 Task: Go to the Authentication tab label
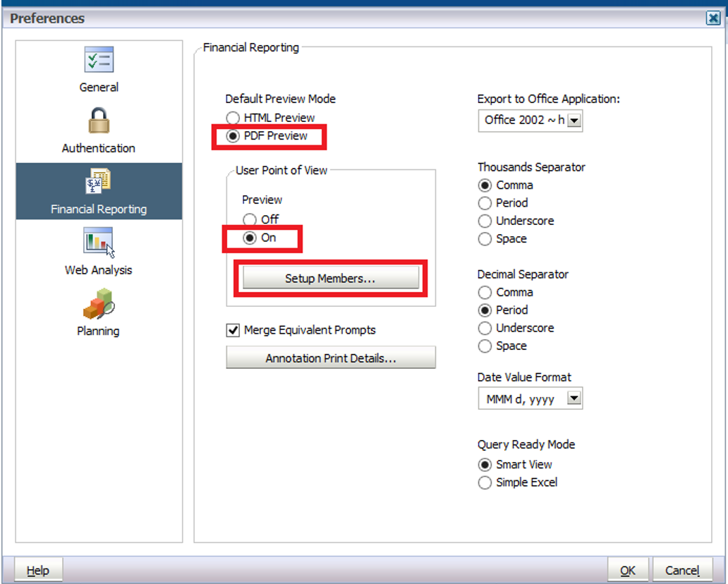(99, 148)
